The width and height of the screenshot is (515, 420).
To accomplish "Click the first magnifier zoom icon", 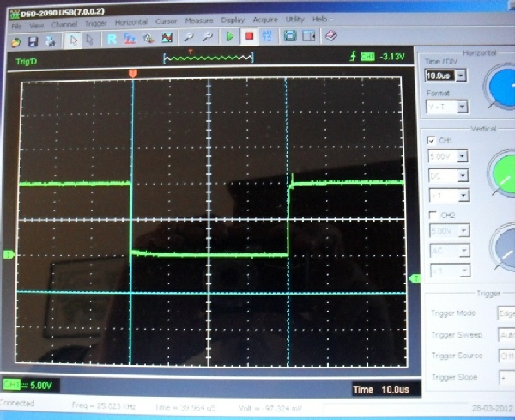I will (189, 37).
